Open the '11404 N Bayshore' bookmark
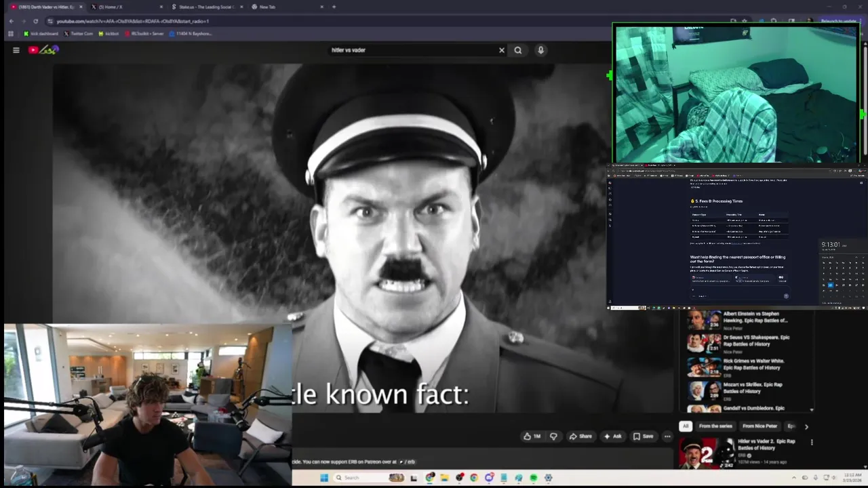This screenshot has width=868, height=488. pyautogui.click(x=191, y=33)
